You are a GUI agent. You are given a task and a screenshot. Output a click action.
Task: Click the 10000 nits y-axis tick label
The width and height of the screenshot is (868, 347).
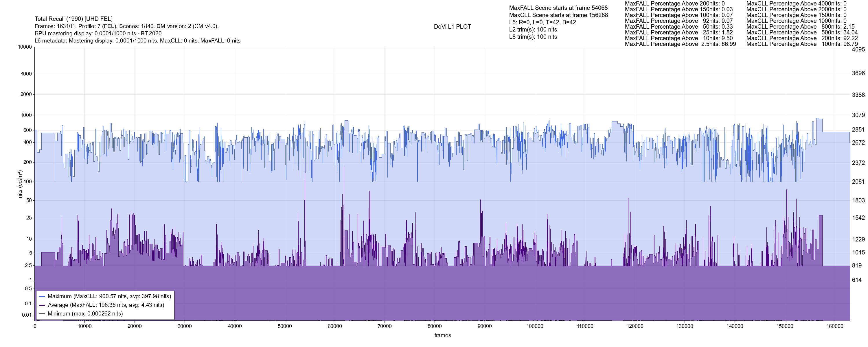(25, 47)
